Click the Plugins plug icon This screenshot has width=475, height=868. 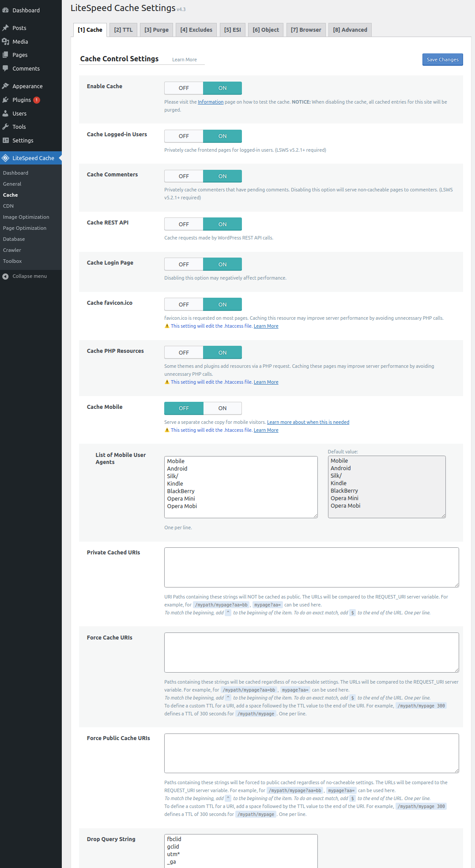tap(6, 100)
